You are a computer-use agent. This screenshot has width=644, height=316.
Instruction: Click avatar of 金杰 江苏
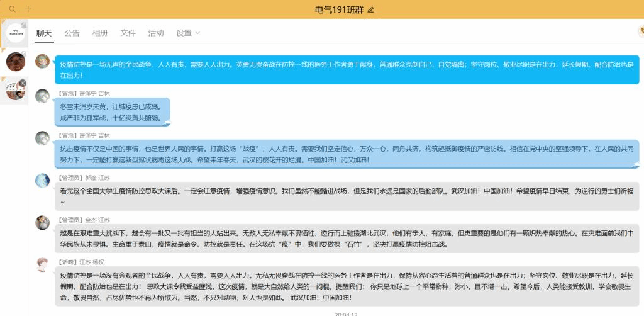(x=42, y=222)
